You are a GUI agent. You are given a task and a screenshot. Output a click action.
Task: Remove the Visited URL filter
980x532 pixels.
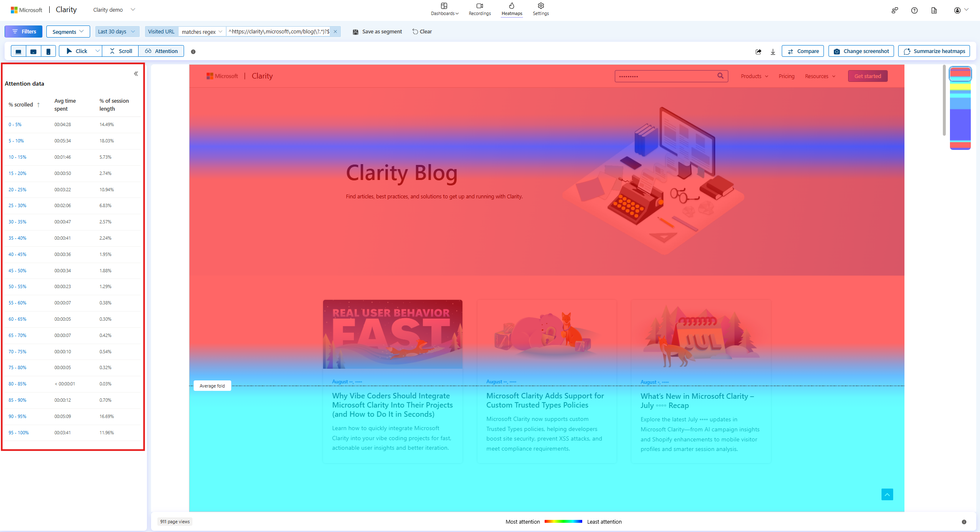pos(335,32)
